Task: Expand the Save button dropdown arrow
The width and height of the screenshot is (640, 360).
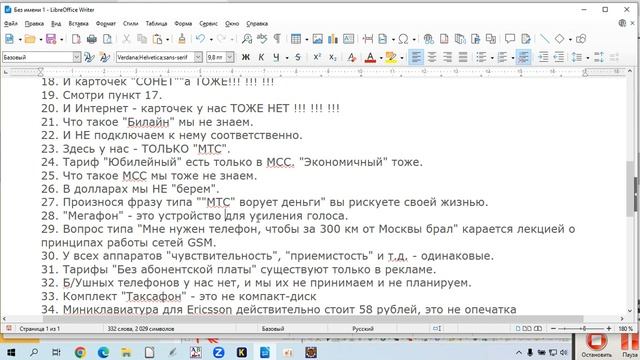Action: tap(62, 40)
